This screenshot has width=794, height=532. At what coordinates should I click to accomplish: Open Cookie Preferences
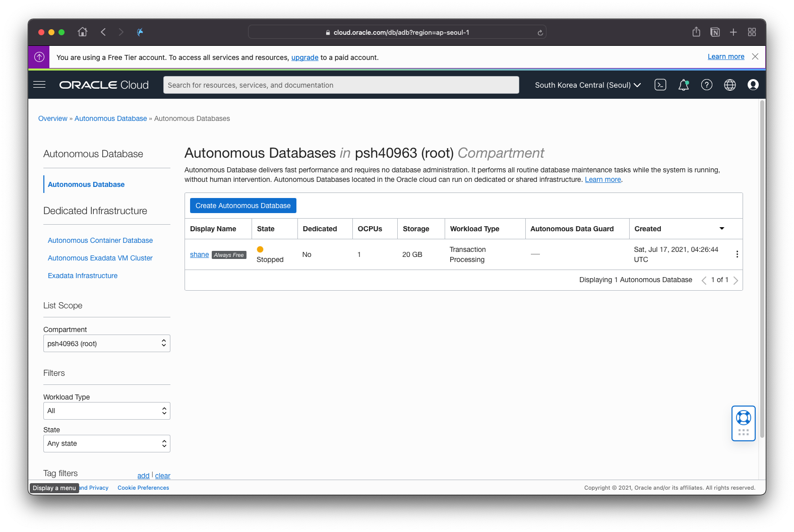pyautogui.click(x=143, y=488)
